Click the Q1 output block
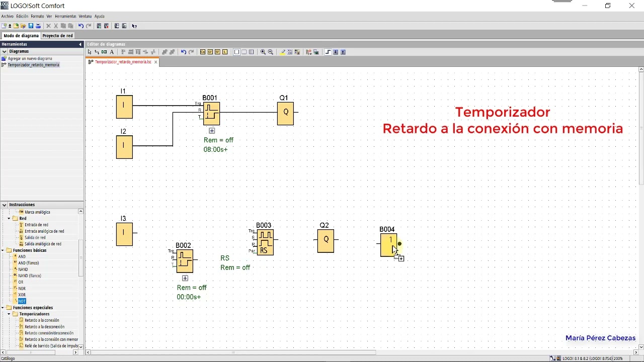 285,114
